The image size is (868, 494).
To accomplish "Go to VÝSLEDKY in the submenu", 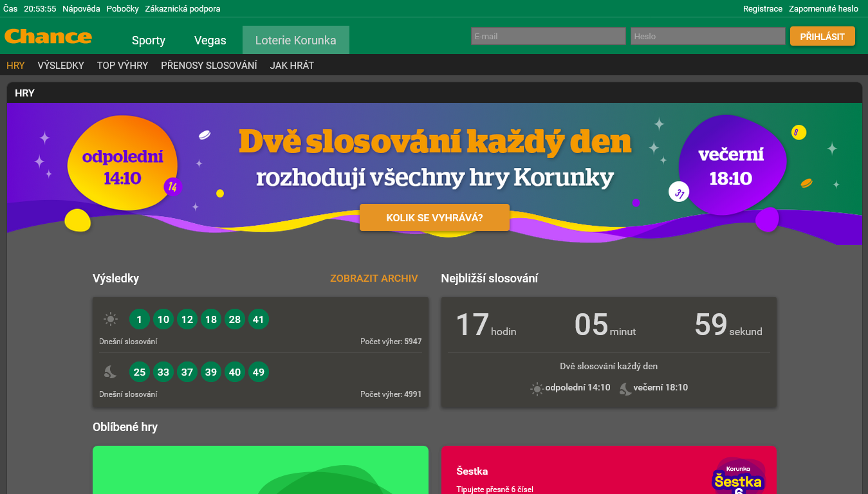I will pos(61,65).
